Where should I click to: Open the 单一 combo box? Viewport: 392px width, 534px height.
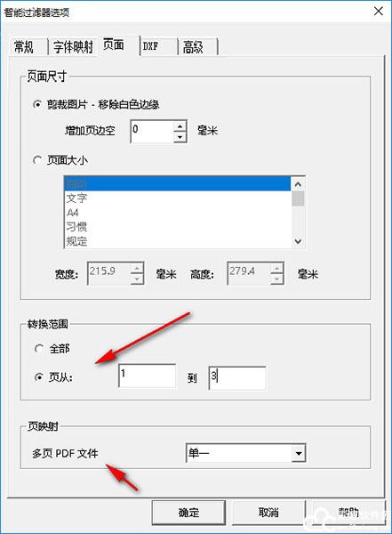click(x=245, y=453)
